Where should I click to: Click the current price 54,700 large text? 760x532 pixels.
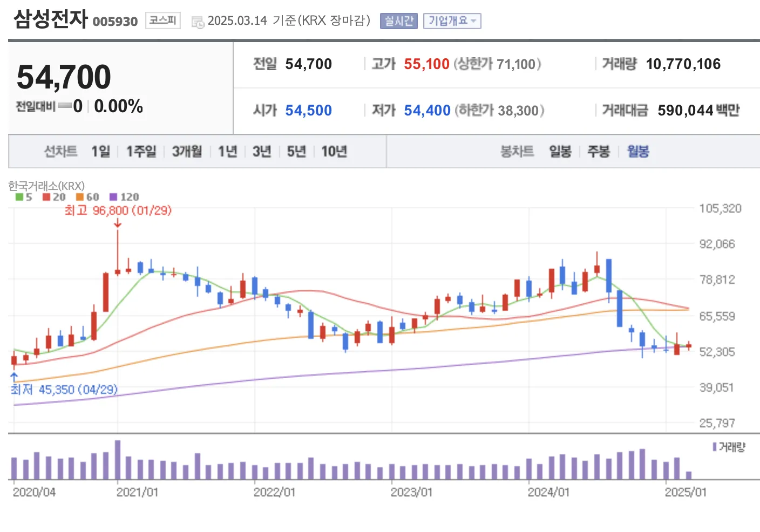(x=64, y=77)
